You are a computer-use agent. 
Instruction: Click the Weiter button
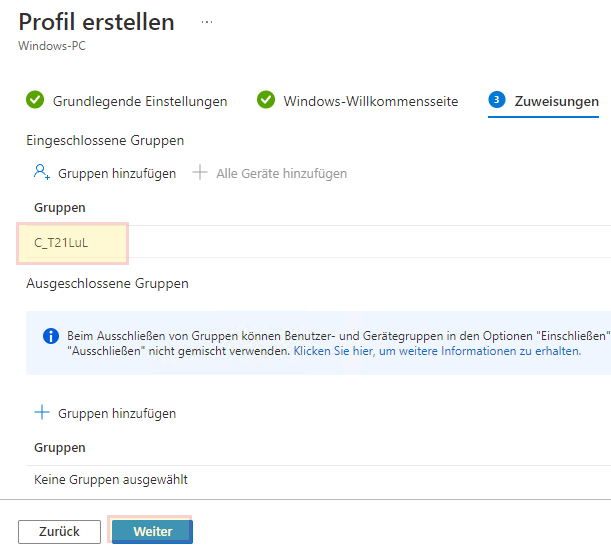click(x=152, y=531)
